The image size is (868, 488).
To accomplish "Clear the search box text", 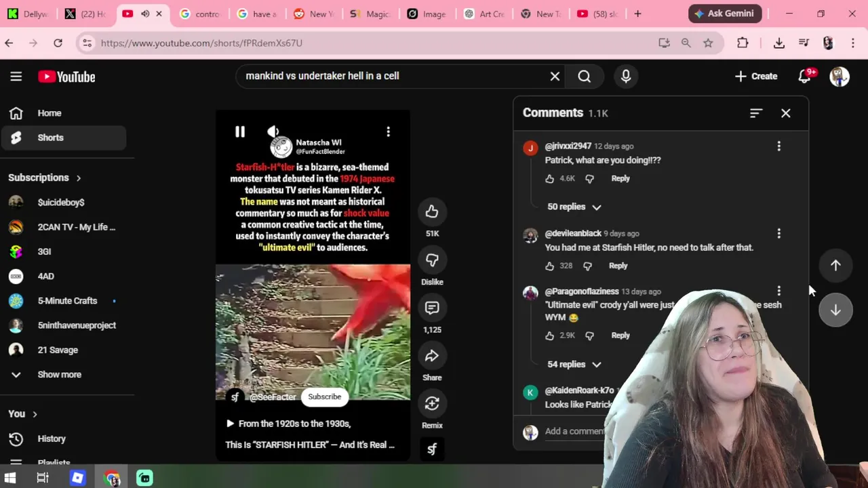I will [x=555, y=77].
